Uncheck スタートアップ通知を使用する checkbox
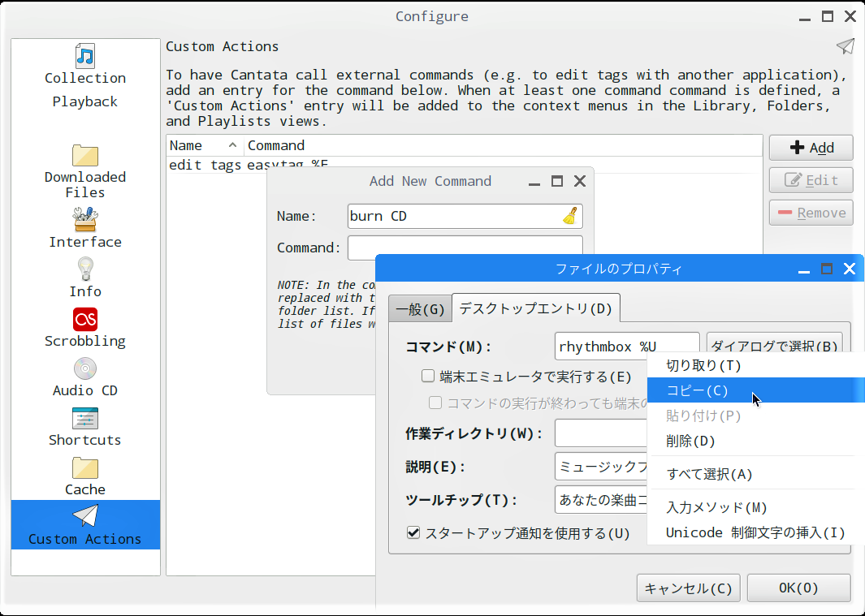The image size is (865, 616). coord(413,532)
